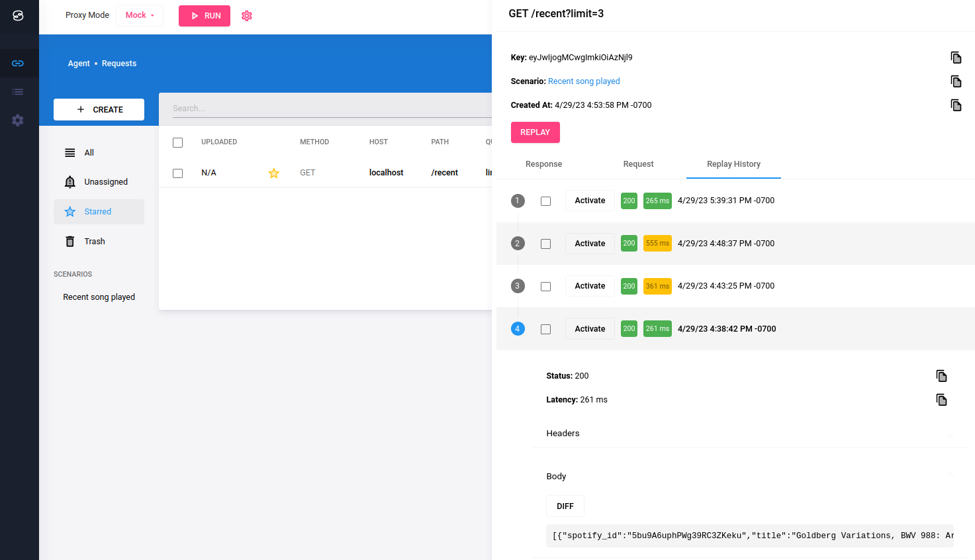Click the star icon on the /recent request row
Viewport: 975px width, 560px height.
[273, 173]
